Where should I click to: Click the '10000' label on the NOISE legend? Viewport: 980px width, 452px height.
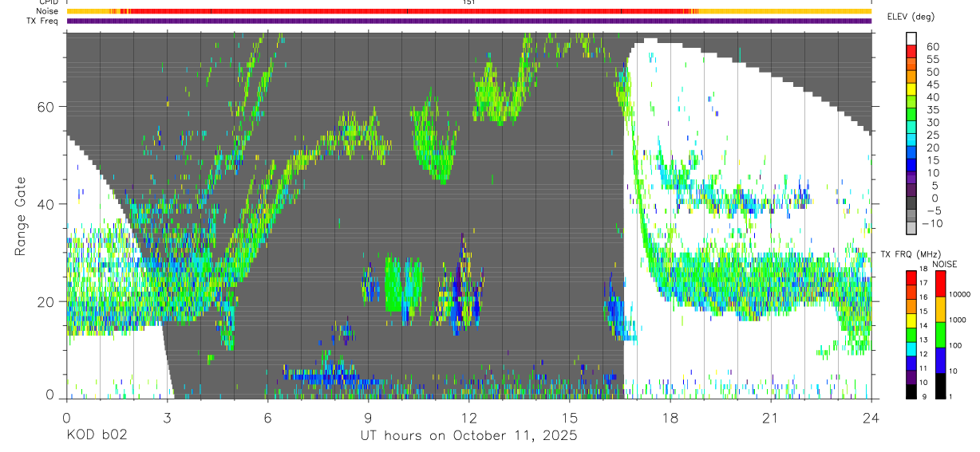pos(962,294)
